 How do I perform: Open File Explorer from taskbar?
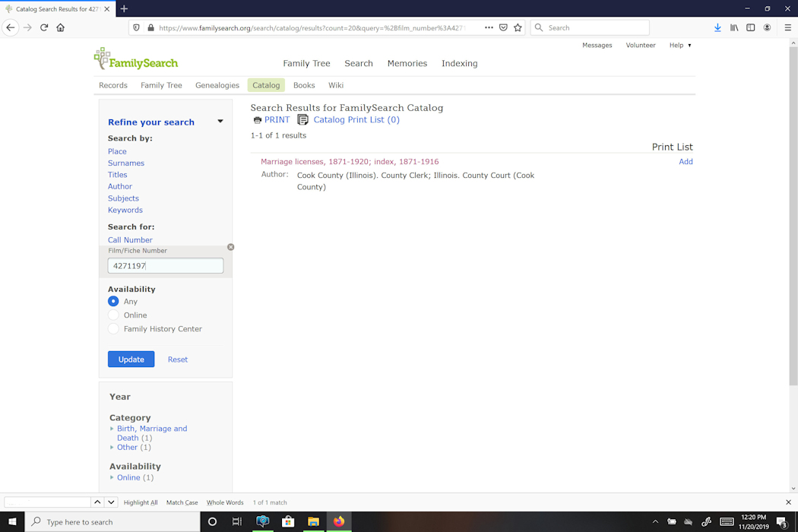tap(313, 522)
